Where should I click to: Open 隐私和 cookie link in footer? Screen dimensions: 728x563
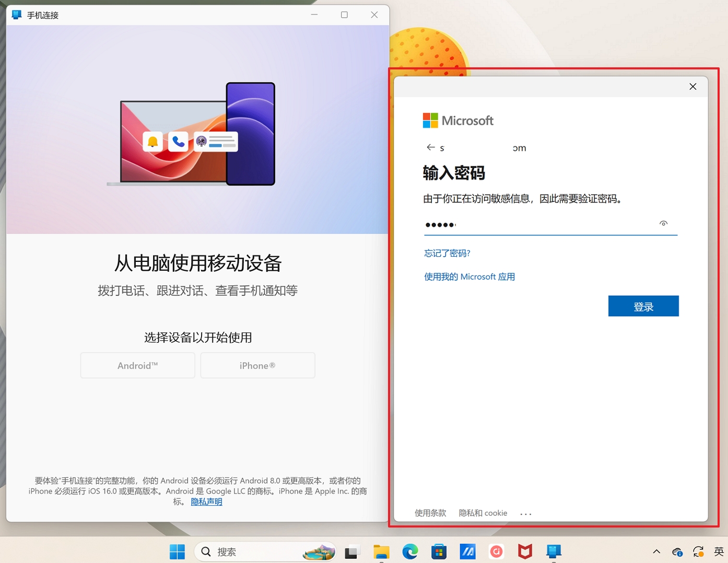coord(483,513)
